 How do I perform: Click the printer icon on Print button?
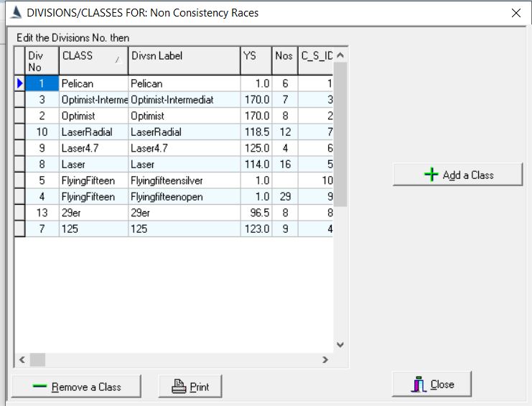click(x=179, y=387)
